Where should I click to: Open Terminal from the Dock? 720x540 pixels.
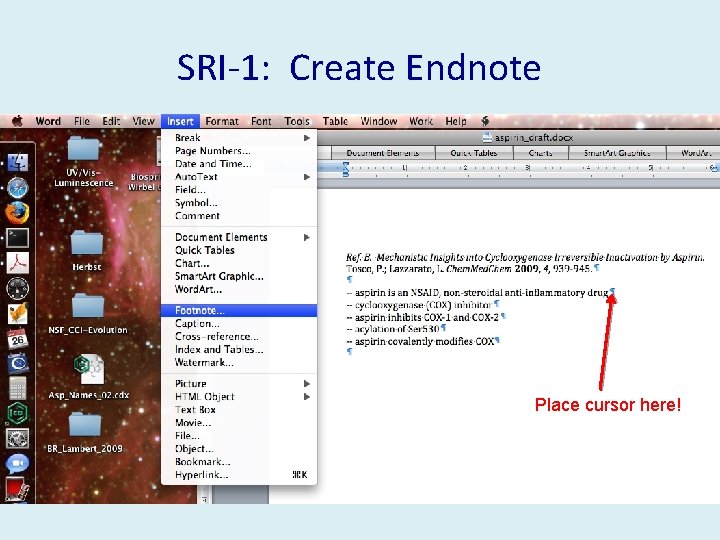click(18, 238)
